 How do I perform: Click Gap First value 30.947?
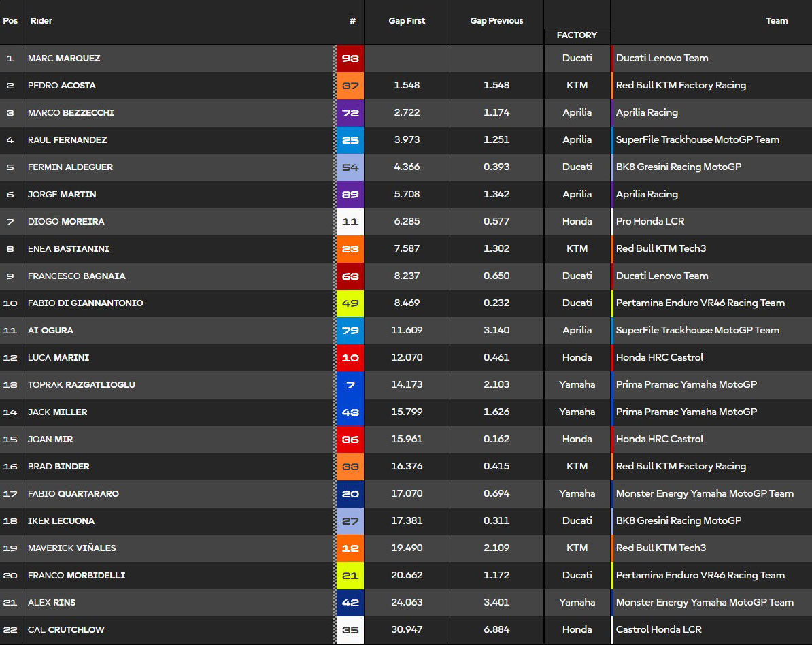pyautogui.click(x=407, y=629)
